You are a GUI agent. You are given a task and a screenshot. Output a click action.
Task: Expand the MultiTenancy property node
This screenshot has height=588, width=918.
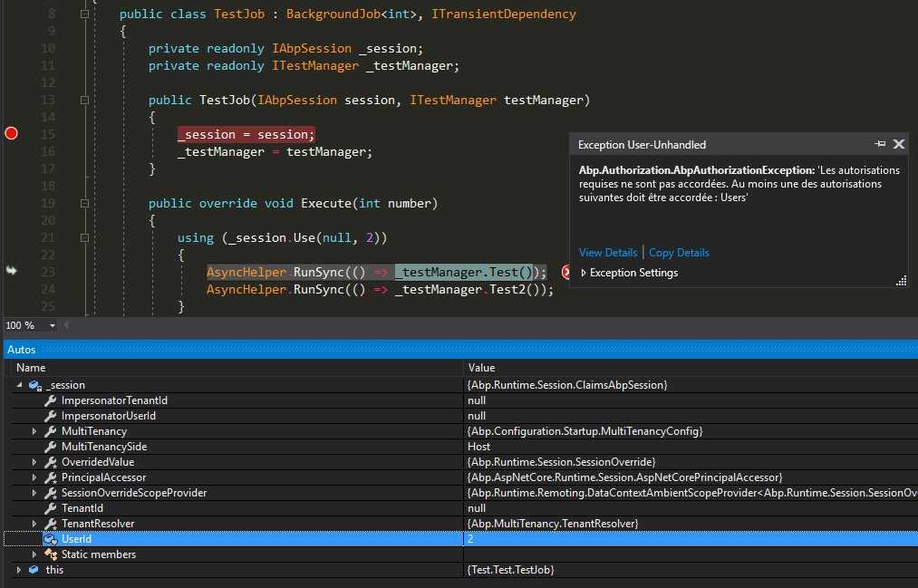pyautogui.click(x=34, y=430)
